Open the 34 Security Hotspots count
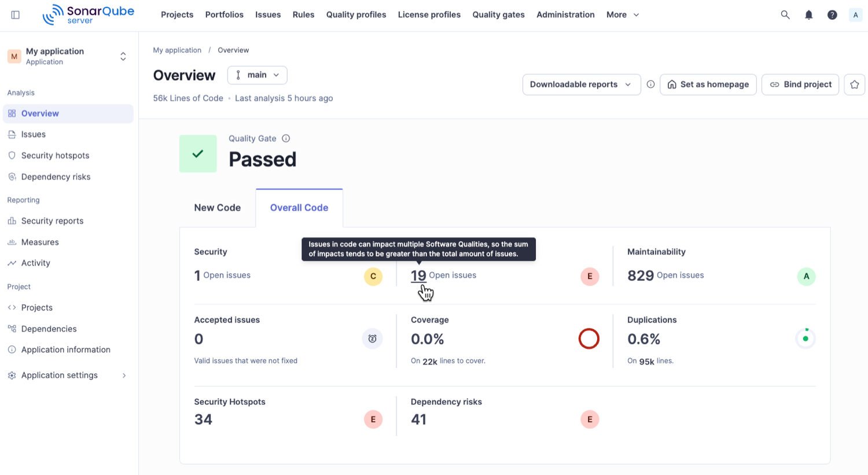This screenshot has height=475, width=868. coord(203,419)
